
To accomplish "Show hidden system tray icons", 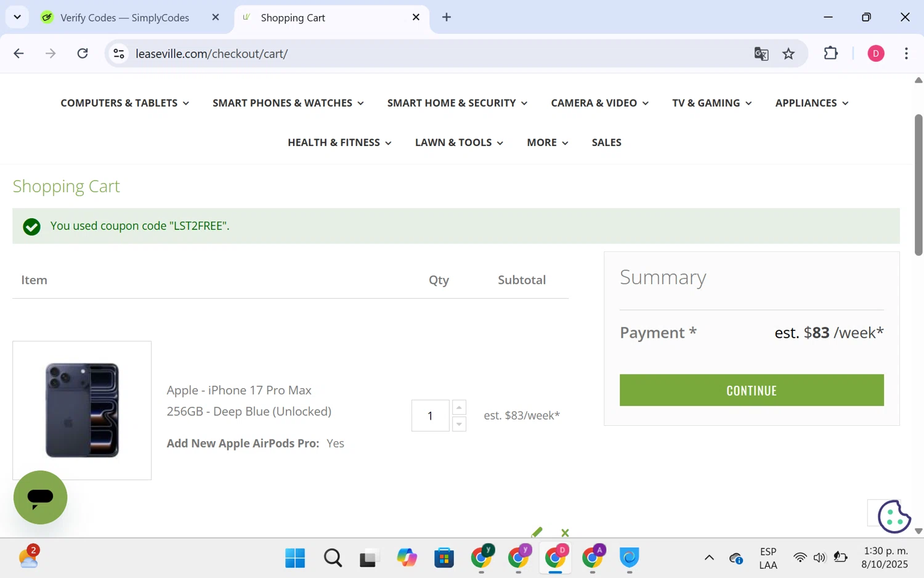I will pyautogui.click(x=709, y=558).
